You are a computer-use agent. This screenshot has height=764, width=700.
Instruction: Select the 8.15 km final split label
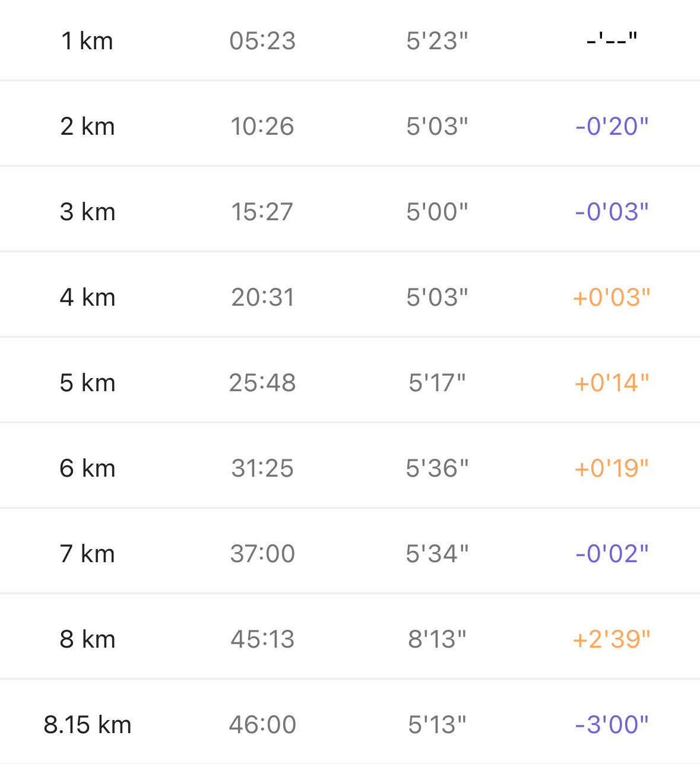(x=87, y=725)
